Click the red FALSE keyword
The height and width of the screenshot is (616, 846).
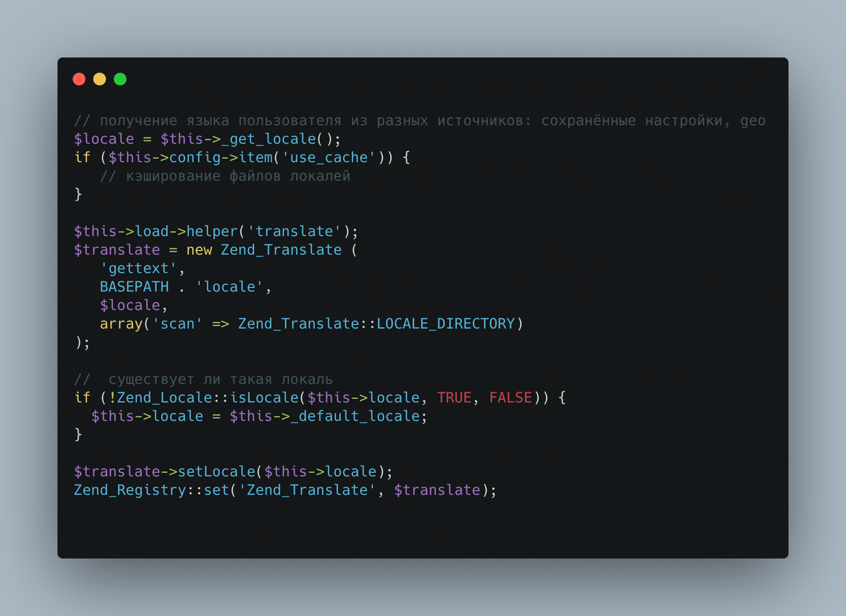[511, 398]
